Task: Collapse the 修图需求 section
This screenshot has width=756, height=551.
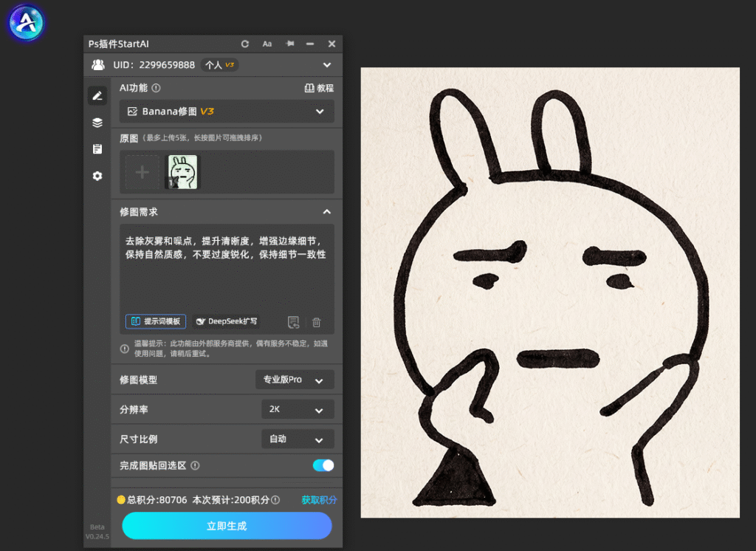Action: (x=327, y=212)
